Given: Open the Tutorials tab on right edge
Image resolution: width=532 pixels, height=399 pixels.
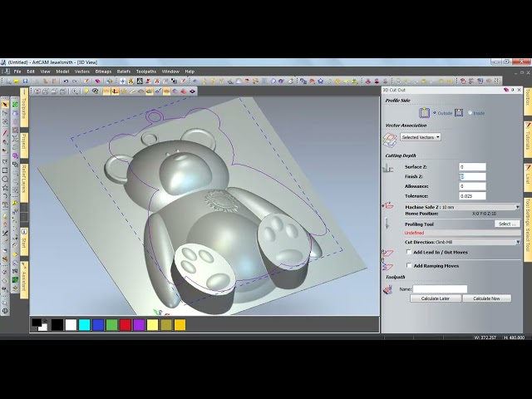Looking at the screenshot, I should click(x=528, y=139).
